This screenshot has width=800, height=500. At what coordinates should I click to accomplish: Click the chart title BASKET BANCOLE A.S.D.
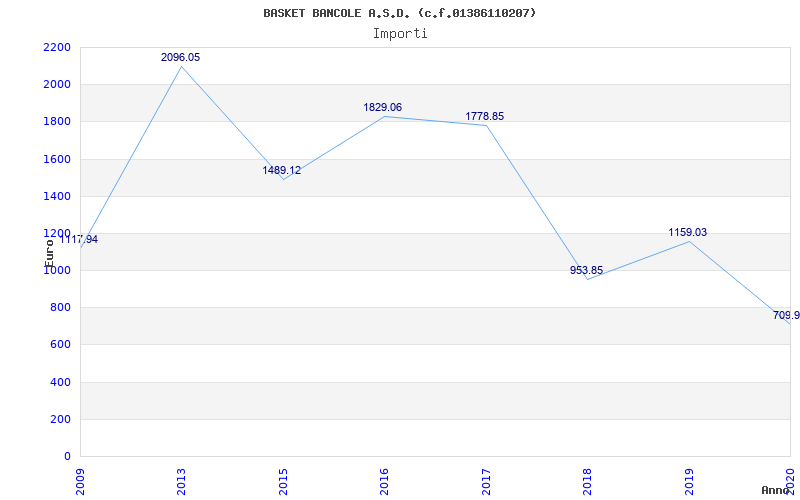coord(399,13)
